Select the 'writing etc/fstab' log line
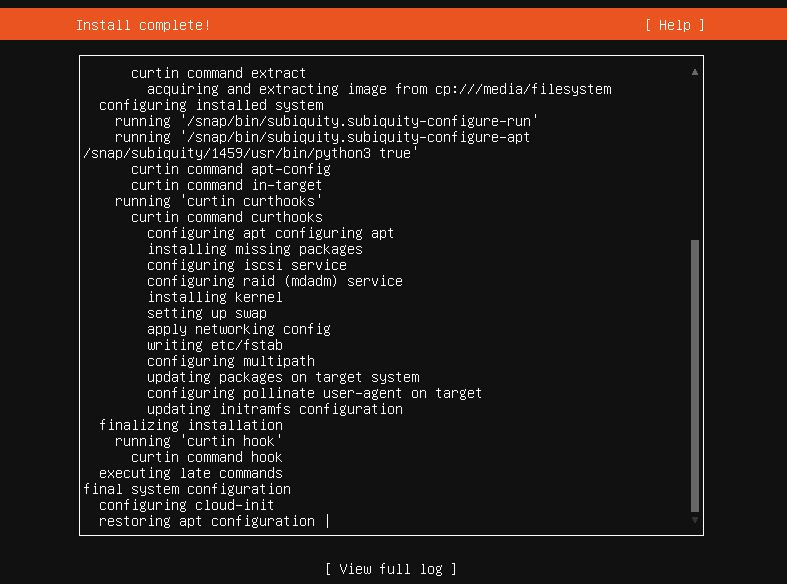The height and width of the screenshot is (584, 787). point(215,345)
